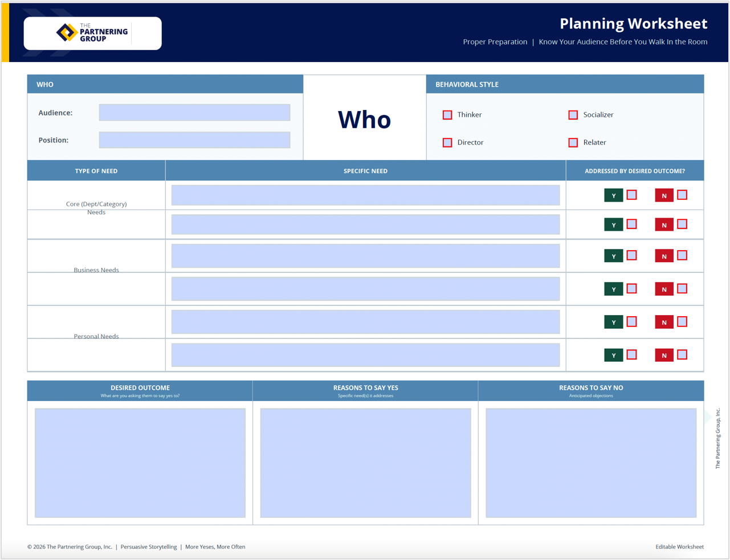Tick the N checkbox for first Business Needs row
Viewport: 730px width, 560px height.
682,255
